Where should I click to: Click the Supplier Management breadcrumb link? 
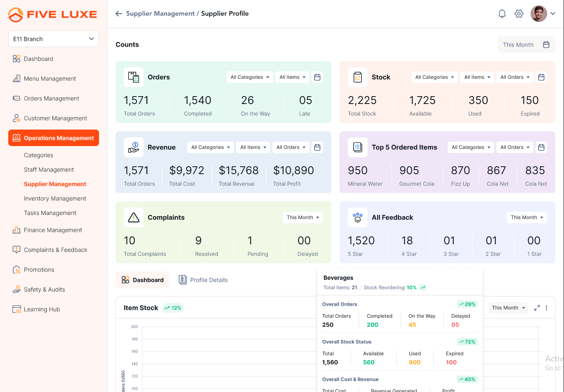pos(160,14)
